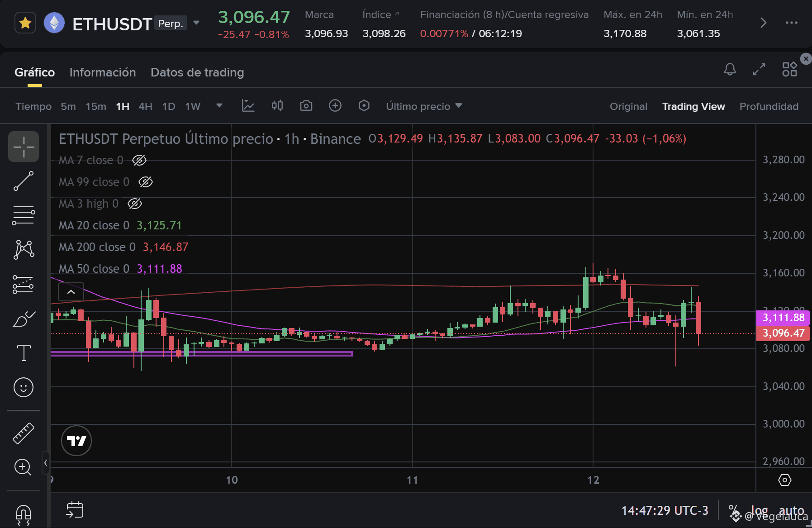
Task: Click the red 3,096.47 current price label
Action: (783, 333)
